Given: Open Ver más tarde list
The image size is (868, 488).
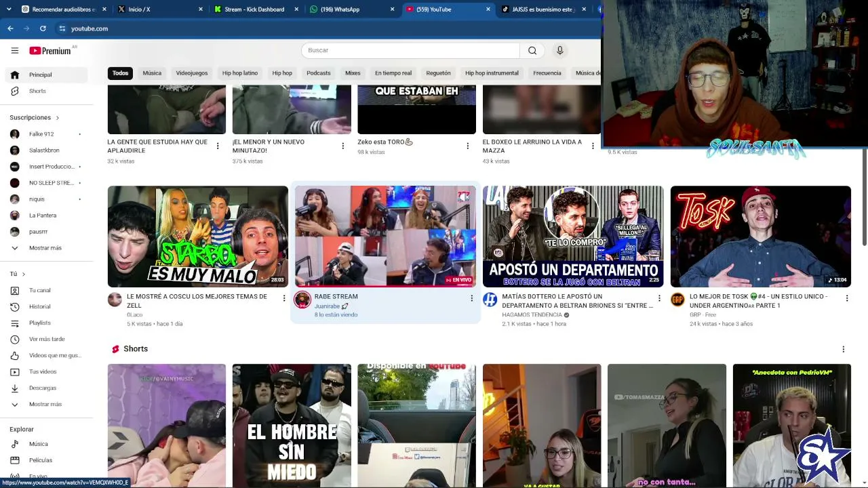Looking at the screenshot, I should (46, 339).
